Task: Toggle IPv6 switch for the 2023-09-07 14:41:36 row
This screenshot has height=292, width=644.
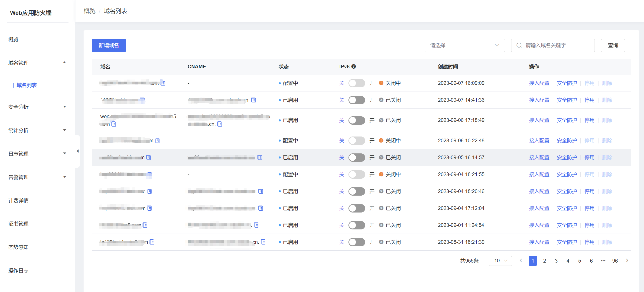Action: coord(357,100)
